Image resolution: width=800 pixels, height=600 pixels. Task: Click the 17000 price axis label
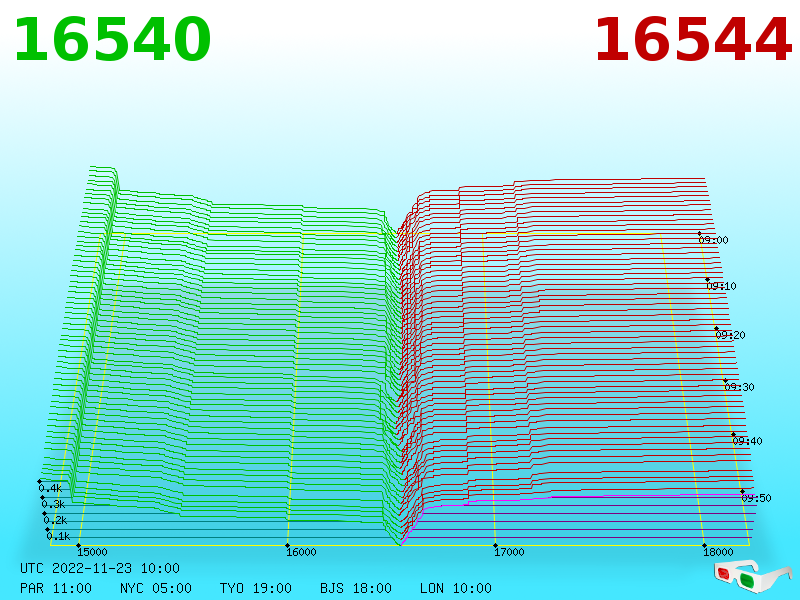pyautogui.click(x=509, y=552)
